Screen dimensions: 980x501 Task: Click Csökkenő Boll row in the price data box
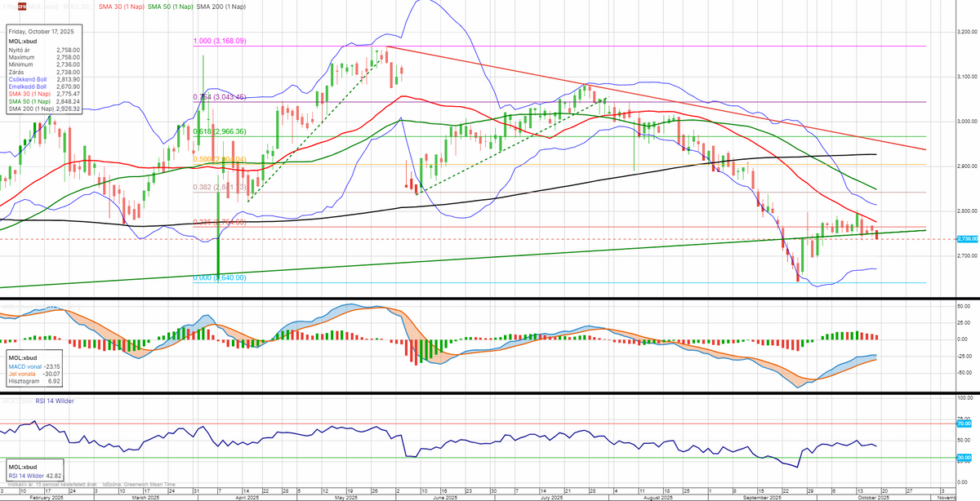29,79
